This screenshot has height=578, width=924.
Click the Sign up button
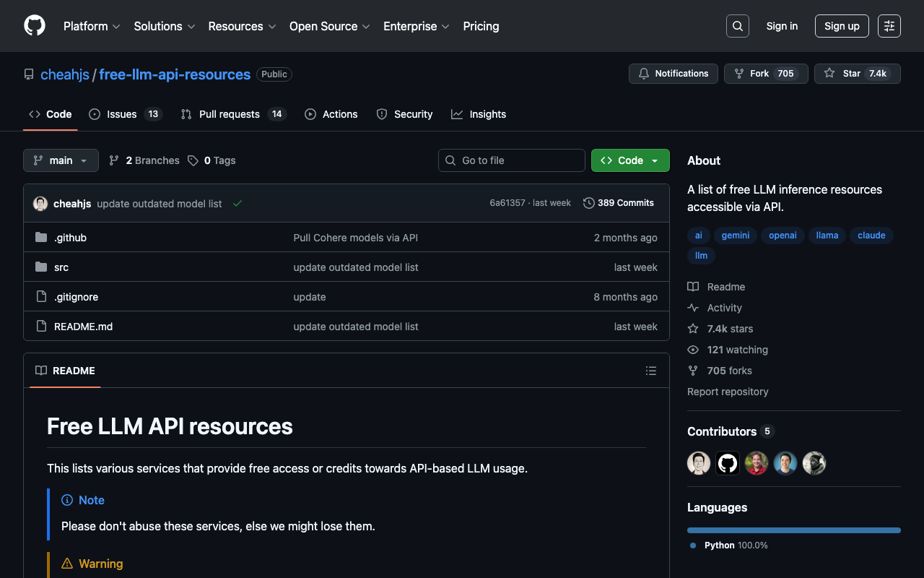842,26
